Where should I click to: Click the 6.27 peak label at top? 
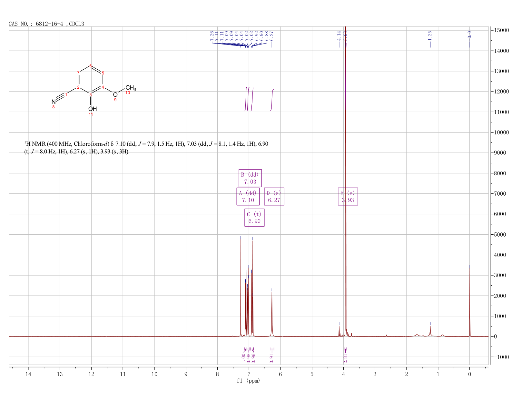click(x=272, y=36)
